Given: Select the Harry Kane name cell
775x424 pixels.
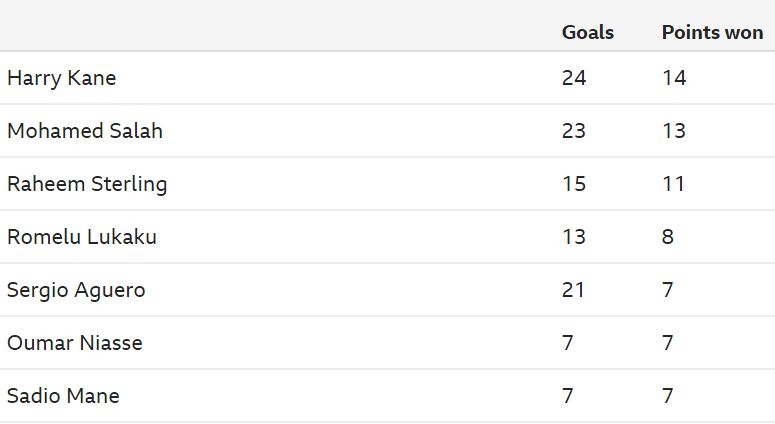Looking at the screenshot, I should coord(62,78).
